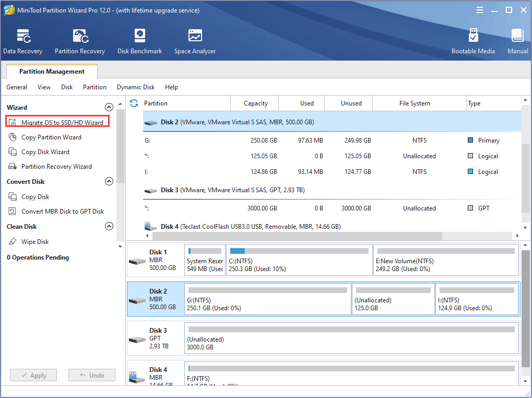Launch Partition Recovery from the toolbar
The height and width of the screenshot is (398, 532).
(x=80, y=41)
